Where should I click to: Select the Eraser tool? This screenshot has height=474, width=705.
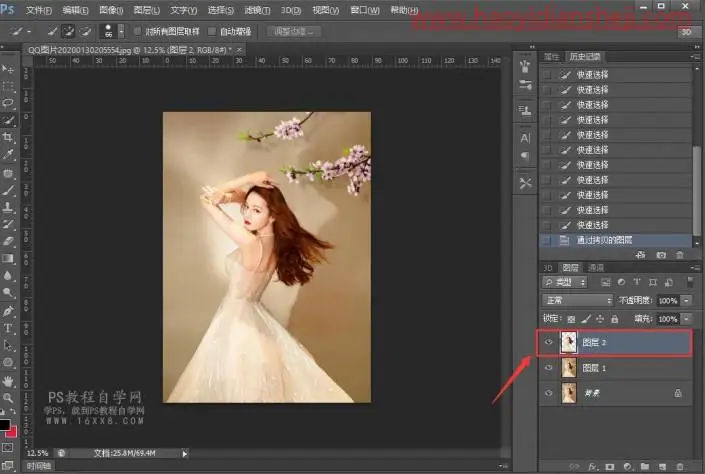pyautogui.click(x=8, y=241)
